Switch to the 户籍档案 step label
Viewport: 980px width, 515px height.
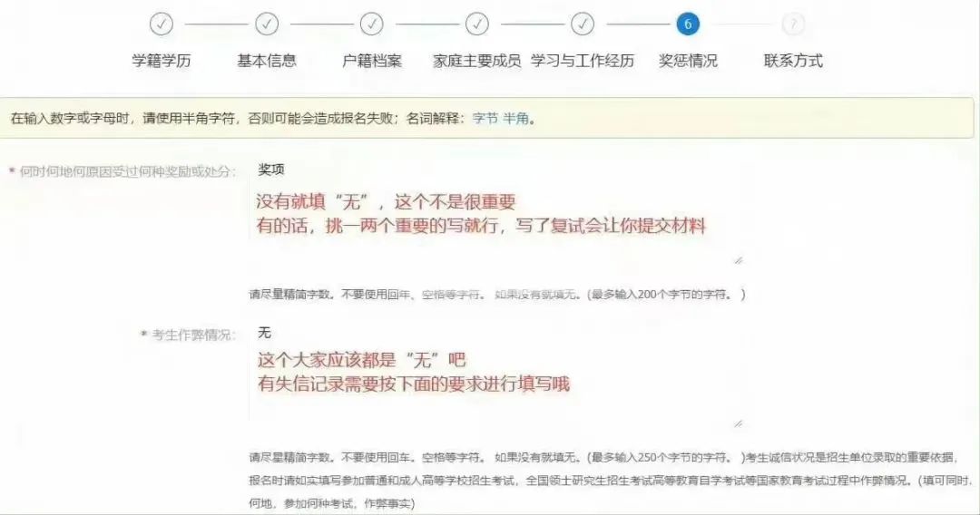[372, 61]
